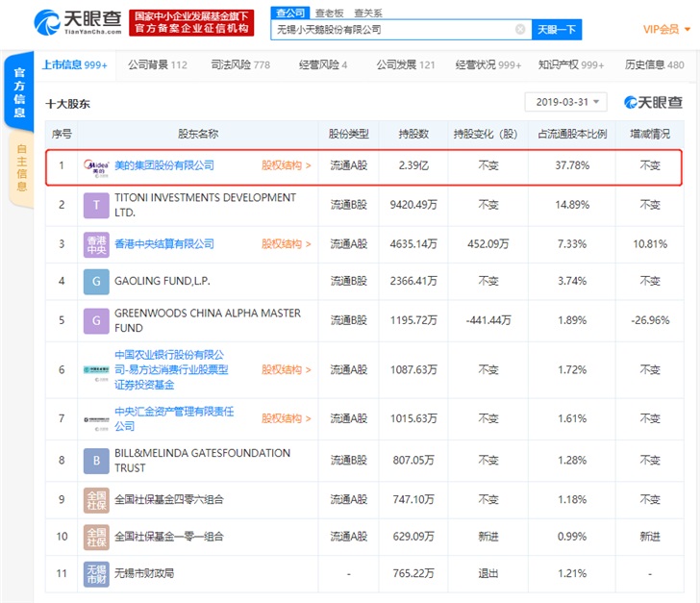Viewport: 700px width, 603px height.
Task: Click the G icon beside GAOLING FUND
Action: click(x=96, y=281)
